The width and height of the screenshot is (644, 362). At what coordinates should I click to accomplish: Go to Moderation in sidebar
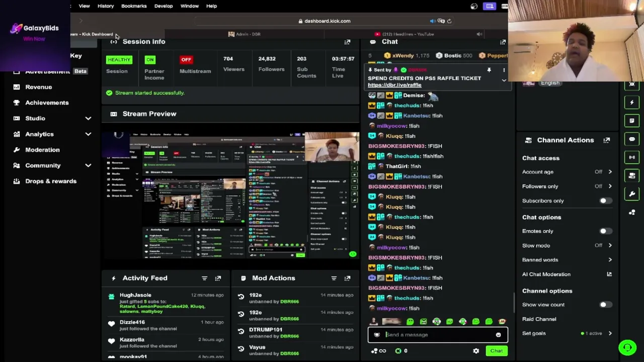pyautogui.click(x=42, y=150)
